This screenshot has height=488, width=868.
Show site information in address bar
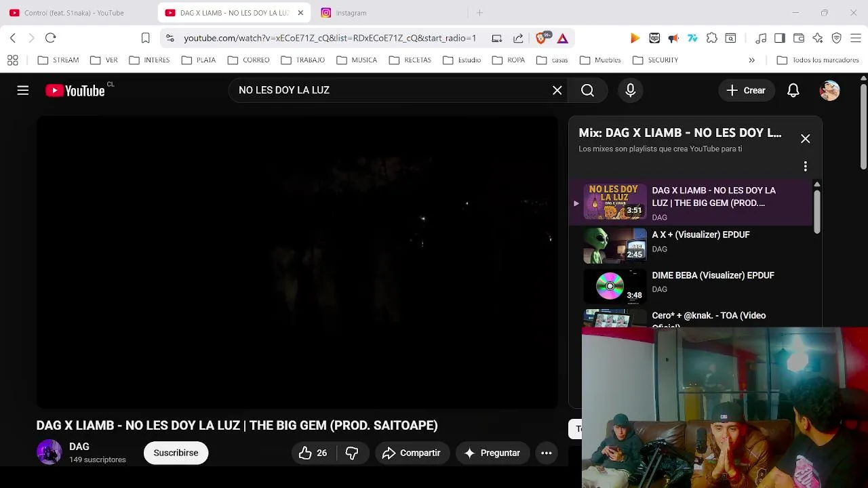[170, 38]
